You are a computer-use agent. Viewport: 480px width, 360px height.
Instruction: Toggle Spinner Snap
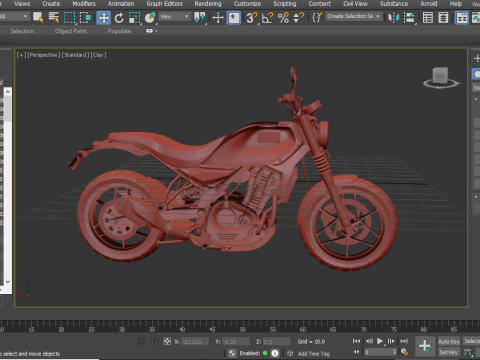coord(298,17)
